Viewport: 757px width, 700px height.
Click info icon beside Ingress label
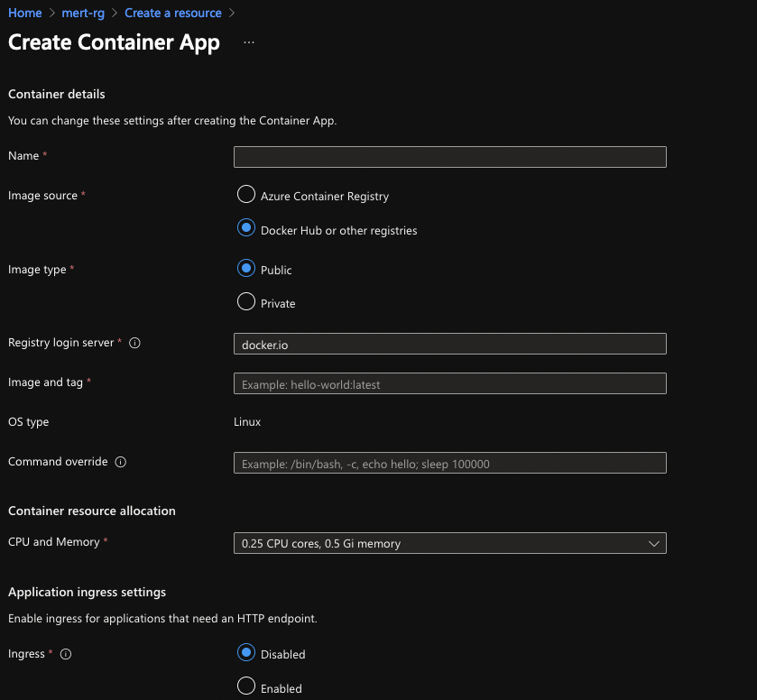pos(66,654)
